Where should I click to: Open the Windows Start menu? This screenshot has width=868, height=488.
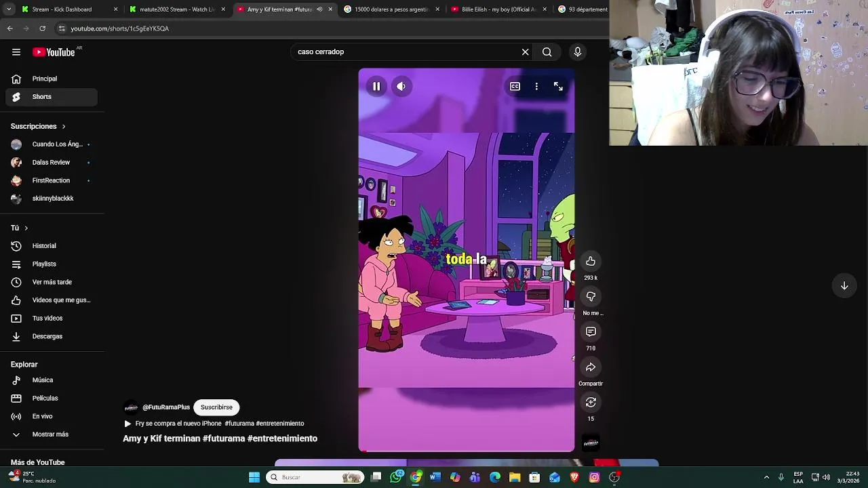[x=254, y=477]
